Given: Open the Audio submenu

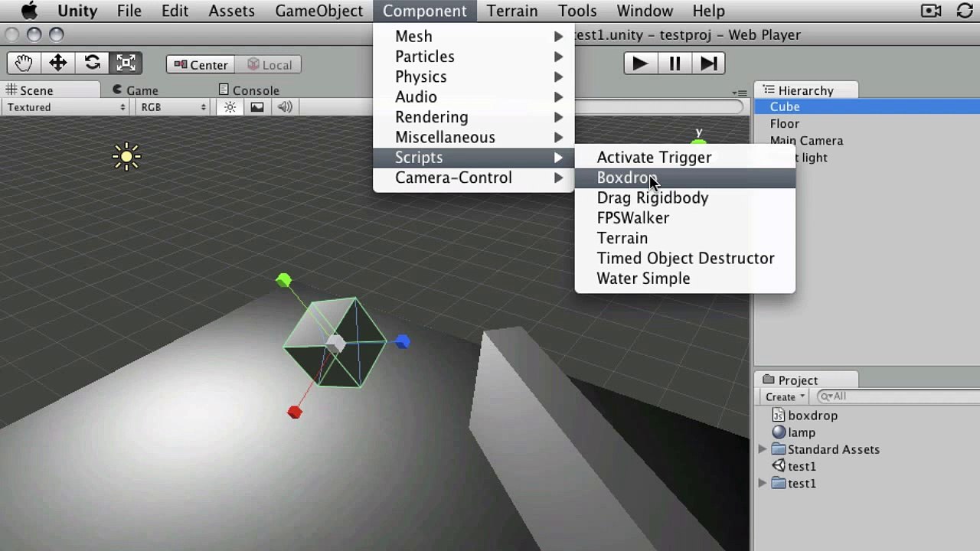Looking at the screenshot, I should (x=474, y=96).
